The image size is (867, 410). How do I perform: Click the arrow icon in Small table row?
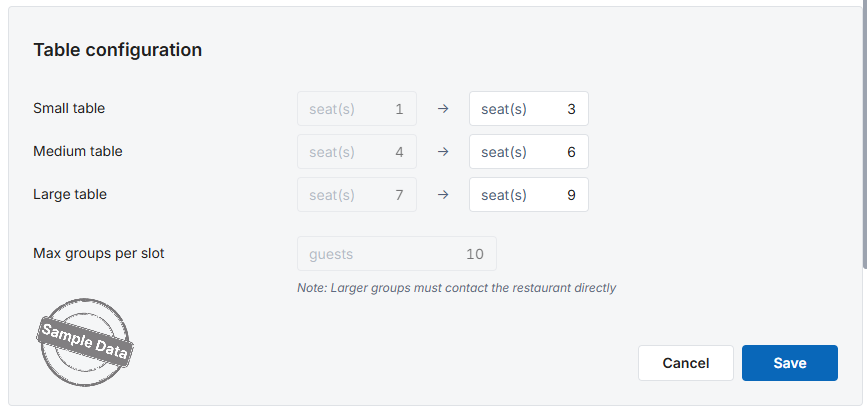click(x=442, y=108)
